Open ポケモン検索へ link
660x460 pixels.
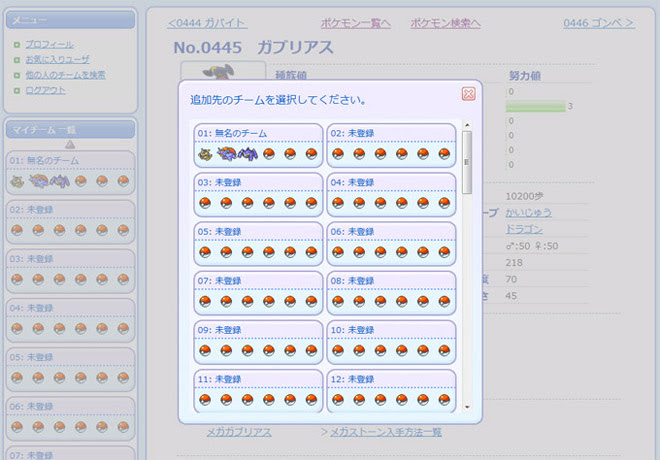tap(445, 23)
